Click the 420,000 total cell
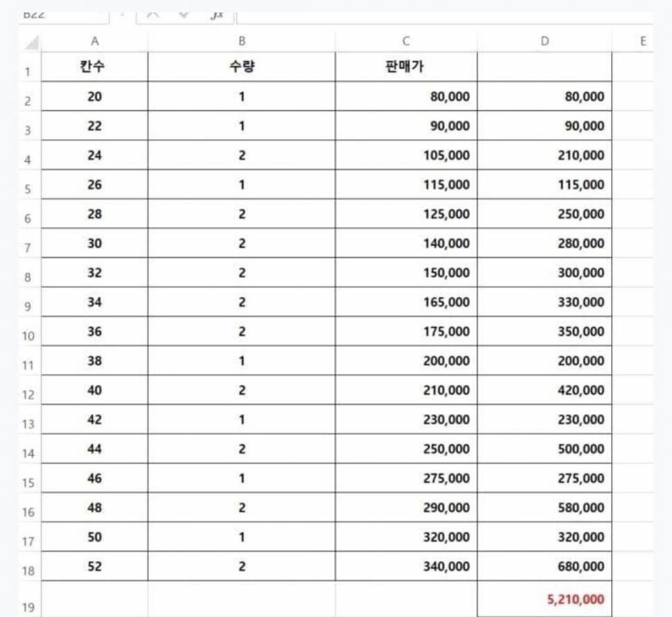Screen dimensions: 672x617 pos(545,391)
